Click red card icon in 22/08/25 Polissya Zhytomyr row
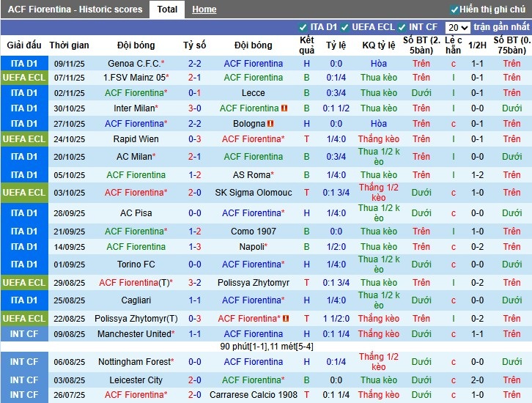 (x=286, y=319)
